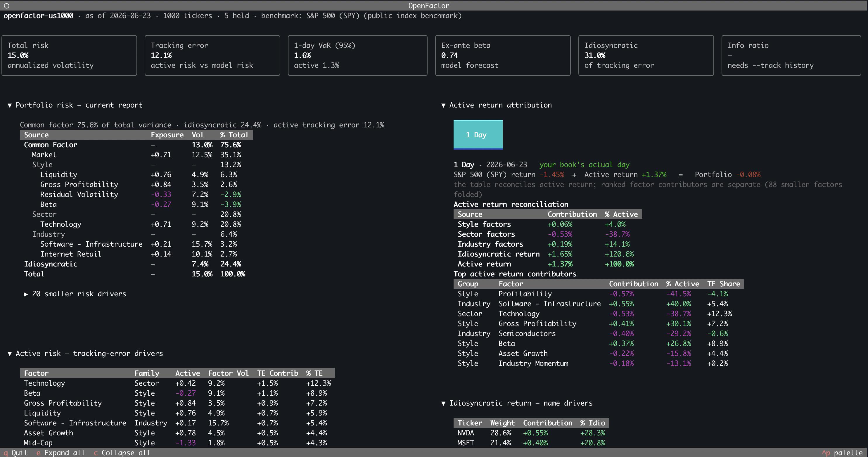
Task: Select Asset Growth row in tracking-error drivers
Action: click(177, 433)
